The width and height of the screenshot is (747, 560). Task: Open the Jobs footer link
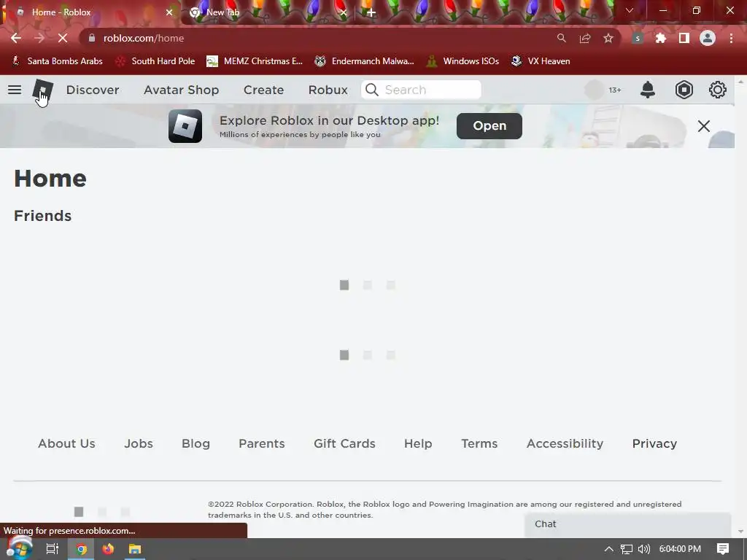click(x=139, y=443)
